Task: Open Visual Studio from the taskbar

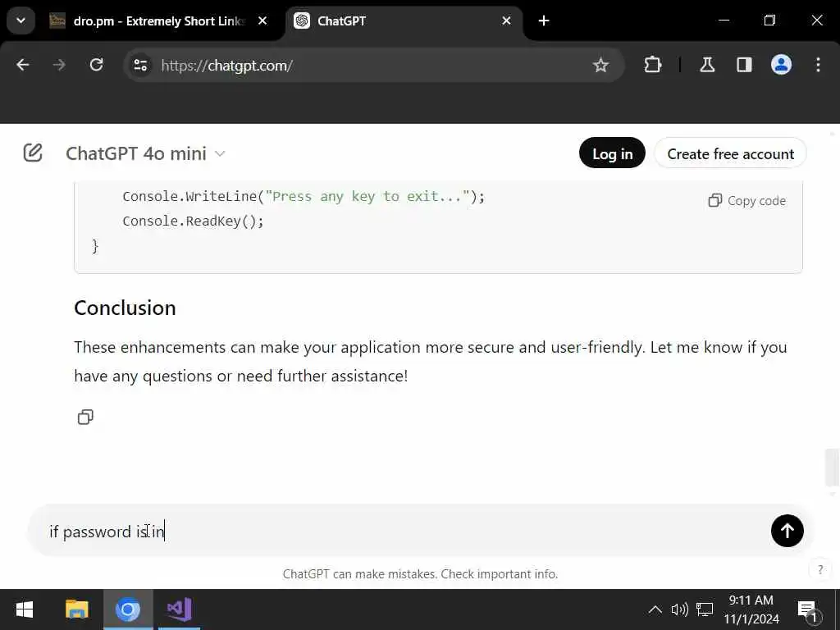Action: click(x=179, y=609)
